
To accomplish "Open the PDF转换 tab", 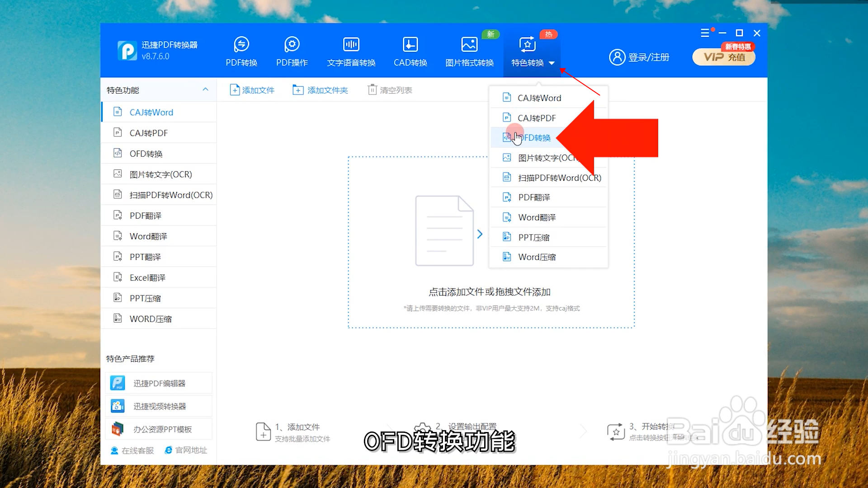I will pos(241,52).
